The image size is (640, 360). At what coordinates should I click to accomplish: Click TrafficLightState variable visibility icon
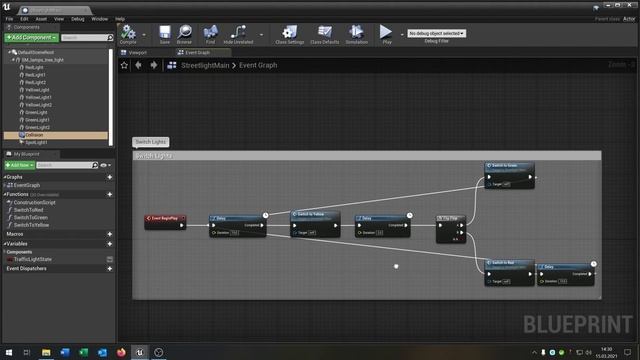(109, 260)
